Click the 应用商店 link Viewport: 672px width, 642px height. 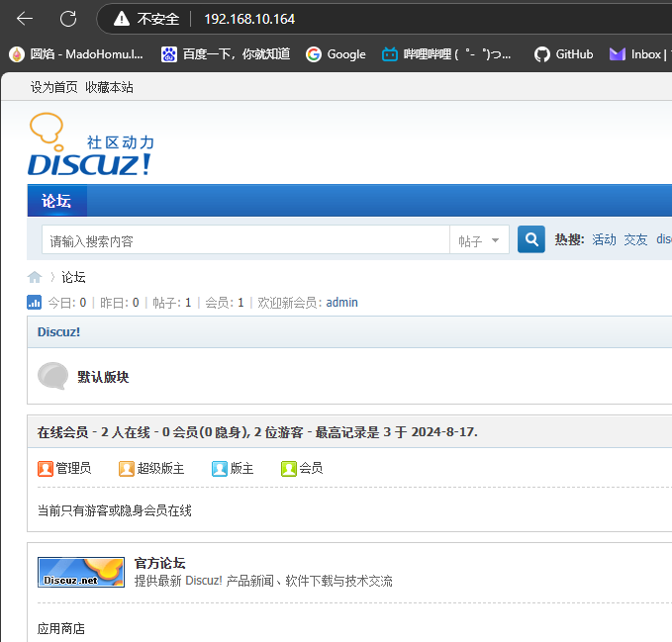[x=60, y=628]
